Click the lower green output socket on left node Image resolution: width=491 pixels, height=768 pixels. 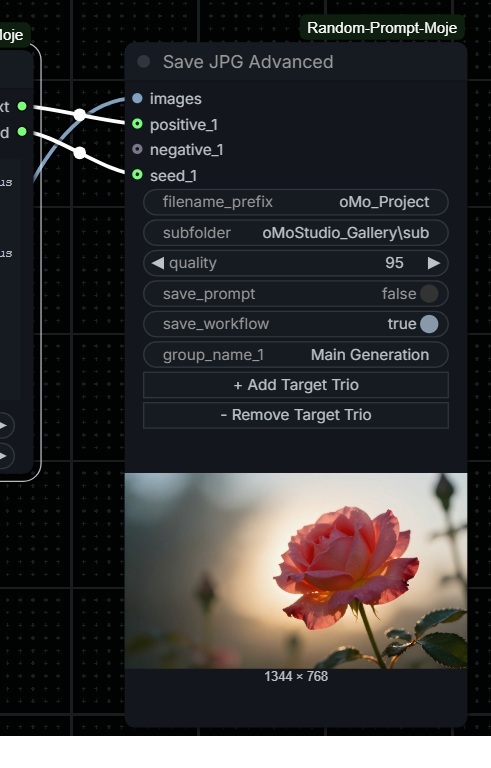pos(22,131)
